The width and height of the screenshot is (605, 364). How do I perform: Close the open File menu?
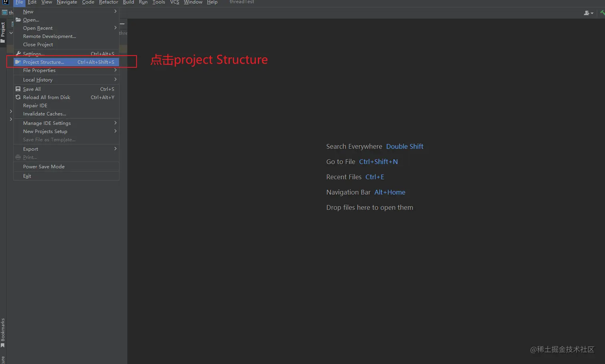[19, 2]
